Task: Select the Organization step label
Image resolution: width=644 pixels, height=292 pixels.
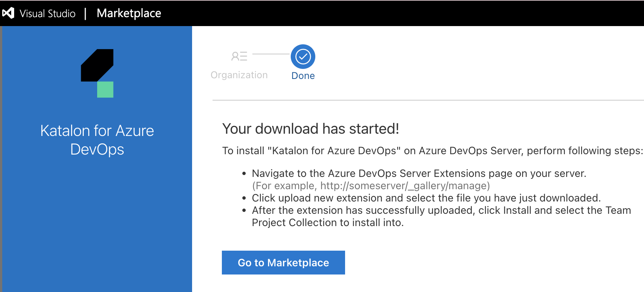Action: tap(239, 75)
